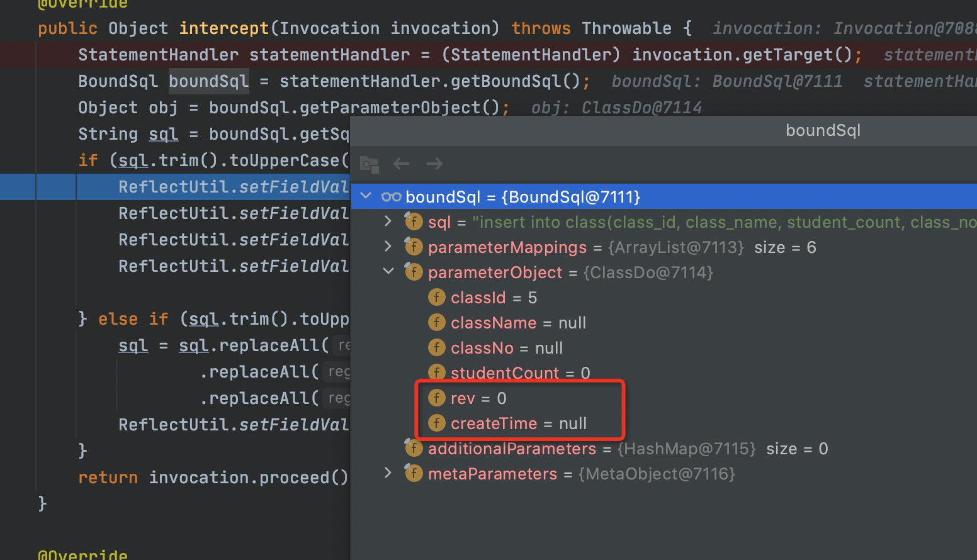Click the StatementHandler cast expression
The image size is (977, 560).
click(531, 55)
